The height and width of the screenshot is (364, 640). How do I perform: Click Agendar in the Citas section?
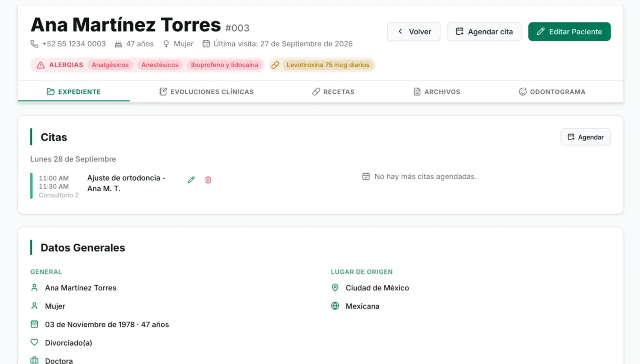coord(586,137)
